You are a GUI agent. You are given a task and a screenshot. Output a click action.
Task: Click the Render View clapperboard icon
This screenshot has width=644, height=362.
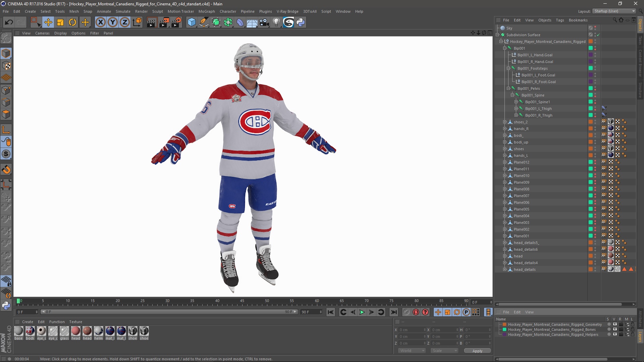tap(152, 22)
